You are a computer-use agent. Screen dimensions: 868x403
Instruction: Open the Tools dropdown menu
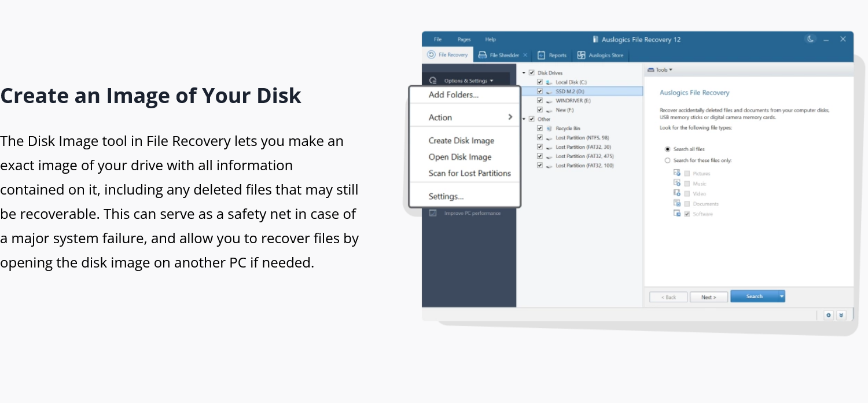(x=661, y=69)
